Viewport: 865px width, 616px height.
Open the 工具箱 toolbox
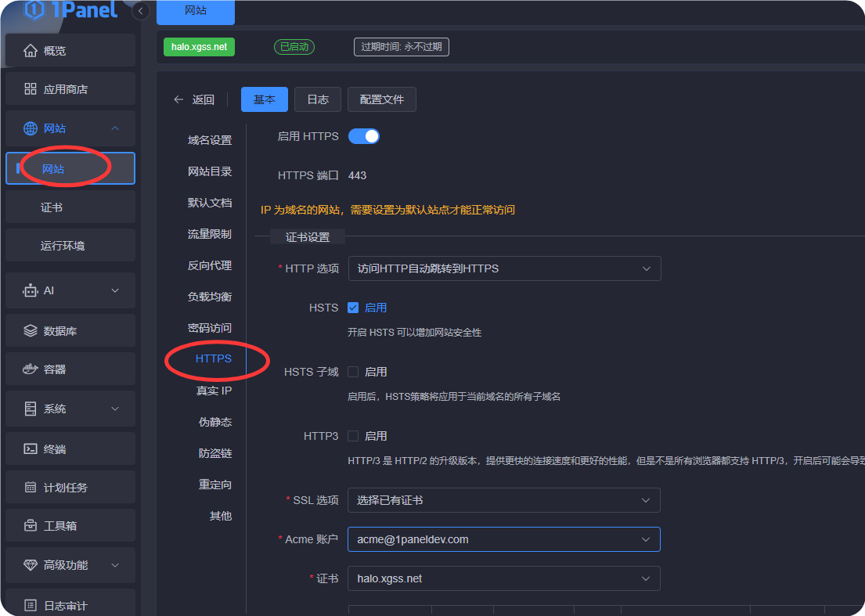pos(70,524)
